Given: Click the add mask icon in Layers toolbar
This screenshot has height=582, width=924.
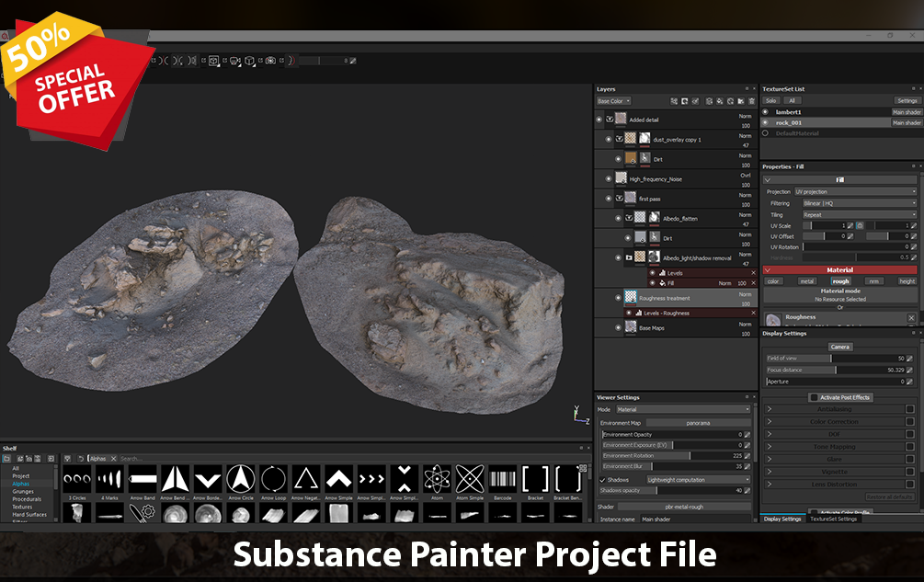Looking at the screenshot, I should [x=685, y=101].
